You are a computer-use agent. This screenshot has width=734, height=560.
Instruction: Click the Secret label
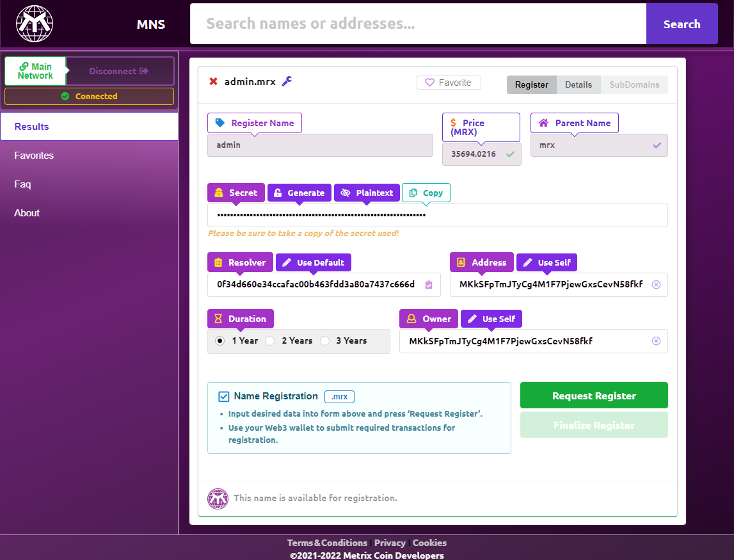[236, 193]
